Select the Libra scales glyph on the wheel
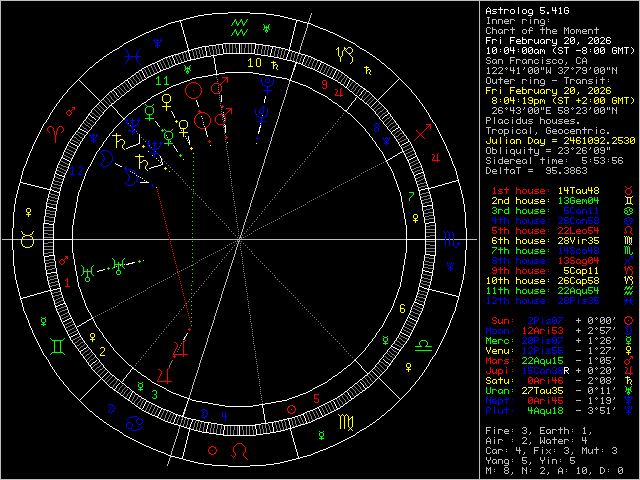The height and width of the screenshot is (480, 640). 424,346
